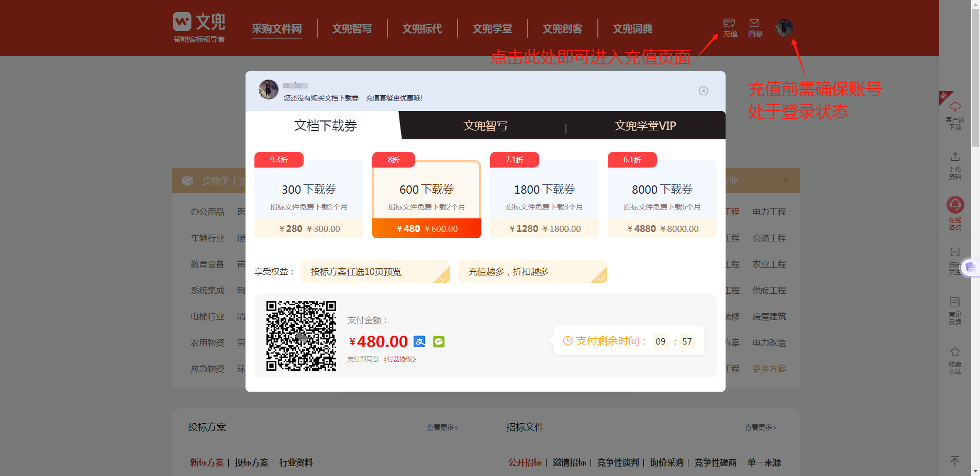The height and width of the screenshot is (476, 980).
Task: Click 供暖工程 category link
Action: click(769, 290)
